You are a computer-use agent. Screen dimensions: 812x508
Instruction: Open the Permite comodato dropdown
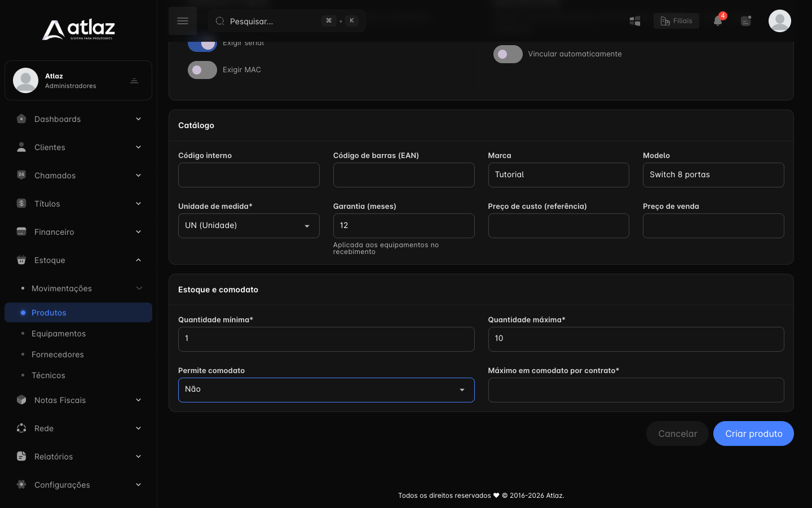(x=326, y=390)
